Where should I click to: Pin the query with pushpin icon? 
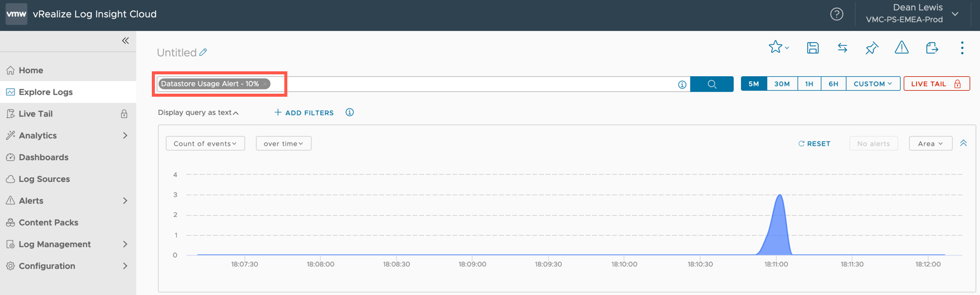872,48
